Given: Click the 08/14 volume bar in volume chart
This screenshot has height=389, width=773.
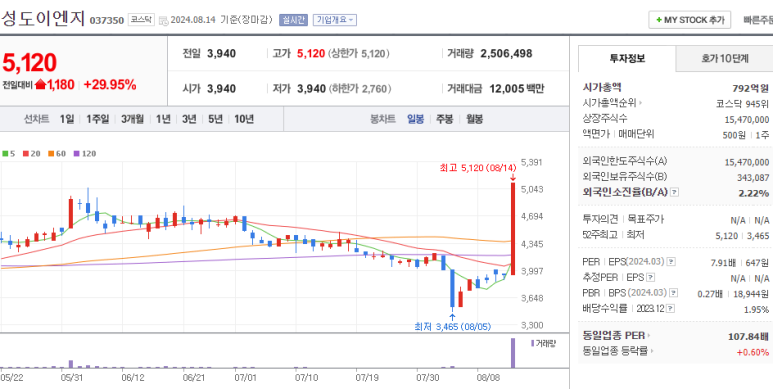Looking at the screenshot, I should pyautogui.click(x=513, y=353).
